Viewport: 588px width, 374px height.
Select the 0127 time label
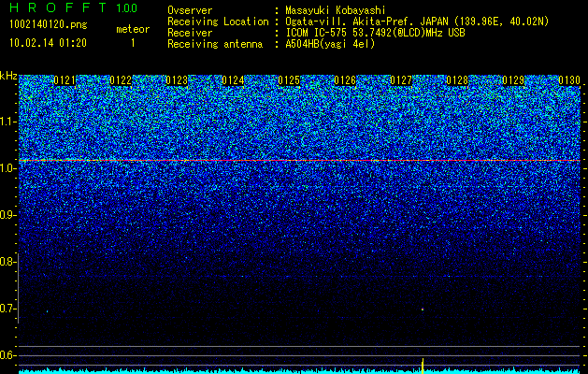(401, 80)
